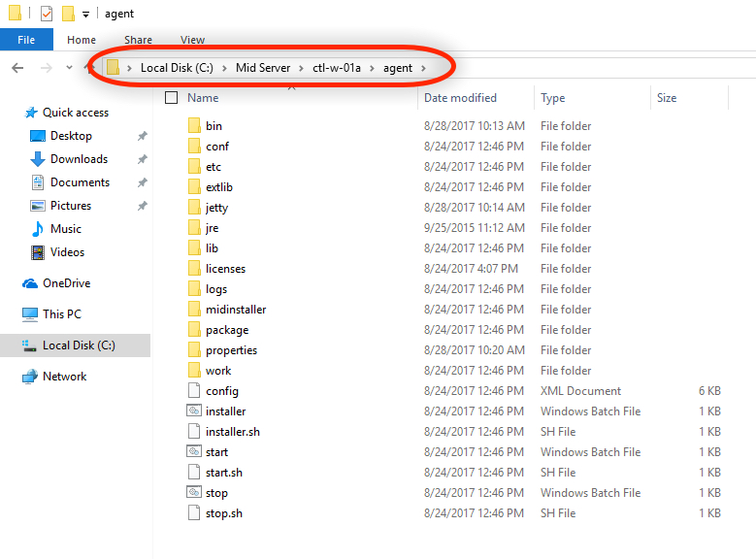The height and width of the screenshot is (559, 756).
Task: Click the Network icon in navigation pane
Action: click(x=29, y=377)
